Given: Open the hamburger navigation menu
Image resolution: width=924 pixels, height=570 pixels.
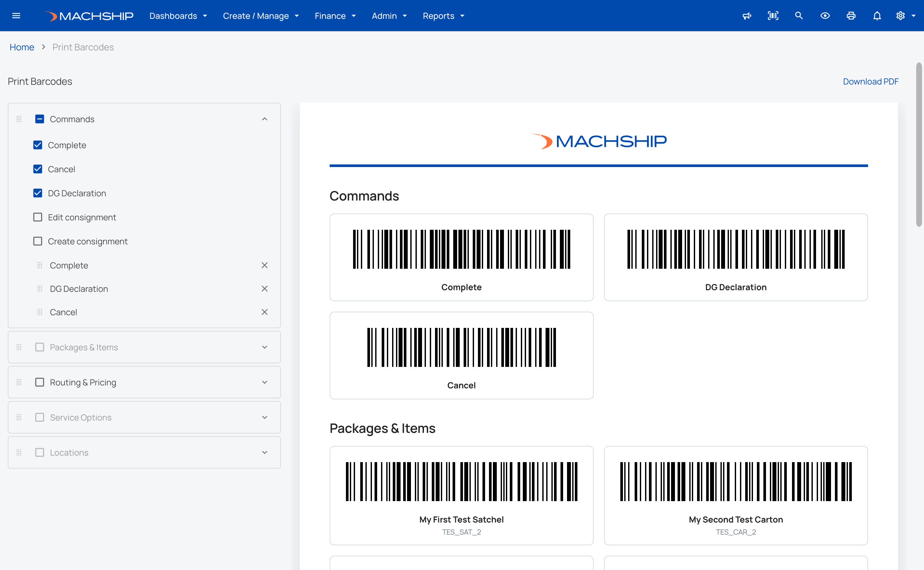Looking at the screenshot, I should (x=16, y=16).
